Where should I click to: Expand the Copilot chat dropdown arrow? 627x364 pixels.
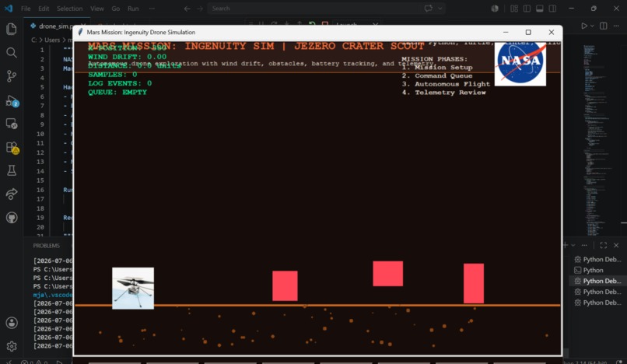pyautogui.click(x=440, y=9)
